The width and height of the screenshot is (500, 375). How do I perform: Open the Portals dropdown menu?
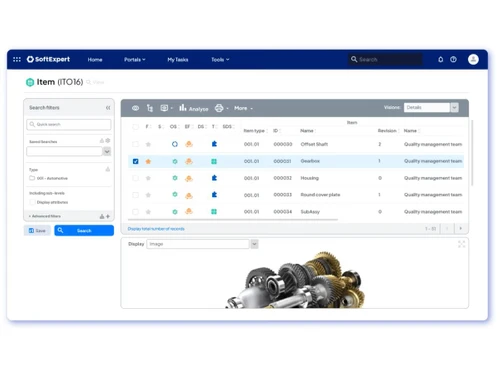135,60
